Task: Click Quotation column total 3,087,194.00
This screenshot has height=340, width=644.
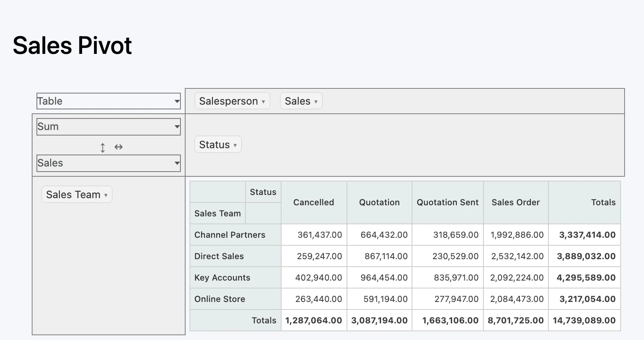Action: click(x=379, y=320)
